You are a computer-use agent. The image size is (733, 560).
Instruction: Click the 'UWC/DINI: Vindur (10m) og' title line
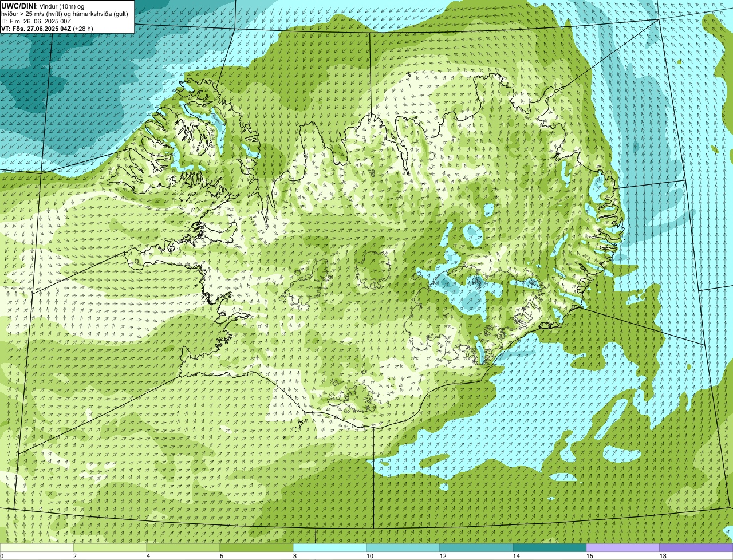(x=43, y=6)
